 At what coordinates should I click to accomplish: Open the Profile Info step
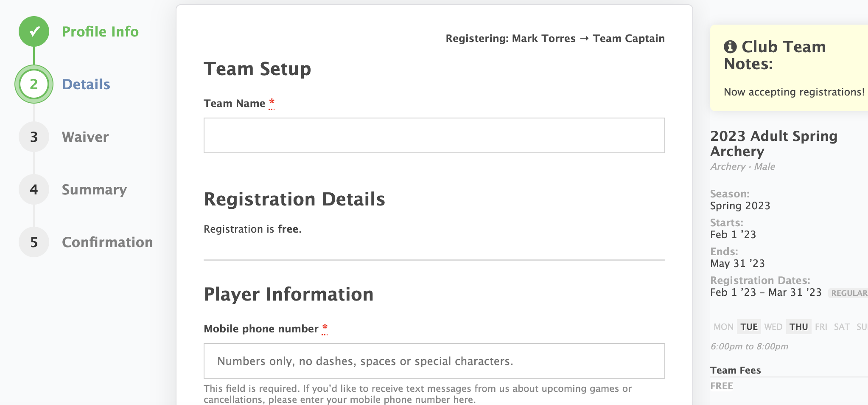point(101,31)
